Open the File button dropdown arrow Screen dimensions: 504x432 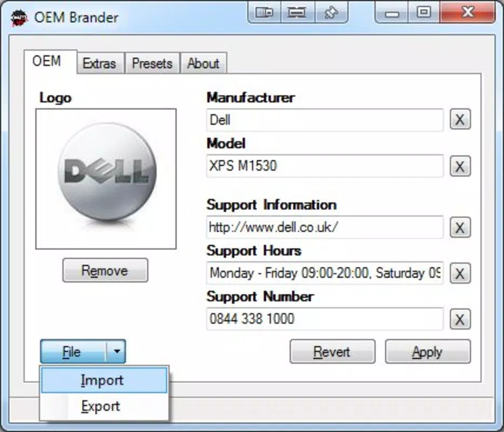tap(117, 352)
